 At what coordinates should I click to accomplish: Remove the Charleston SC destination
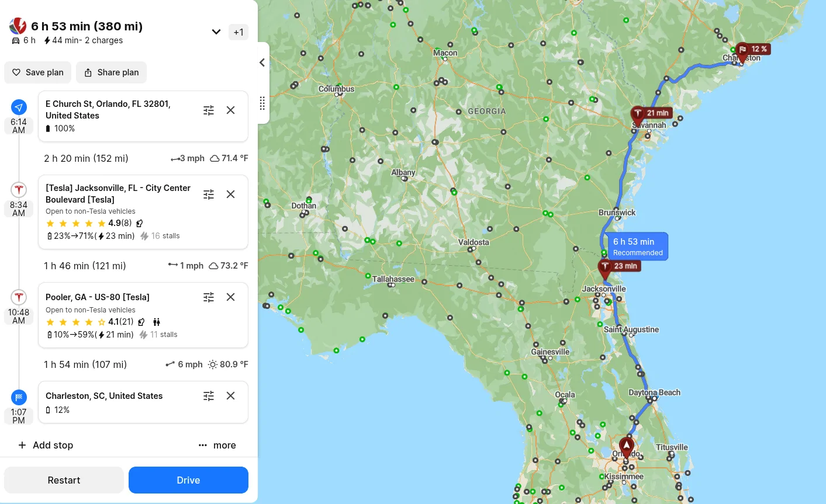click(231, 396)
